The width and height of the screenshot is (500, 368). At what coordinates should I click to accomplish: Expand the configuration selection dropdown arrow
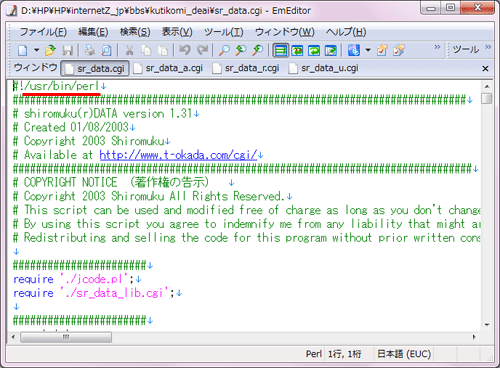click(368, 50)
